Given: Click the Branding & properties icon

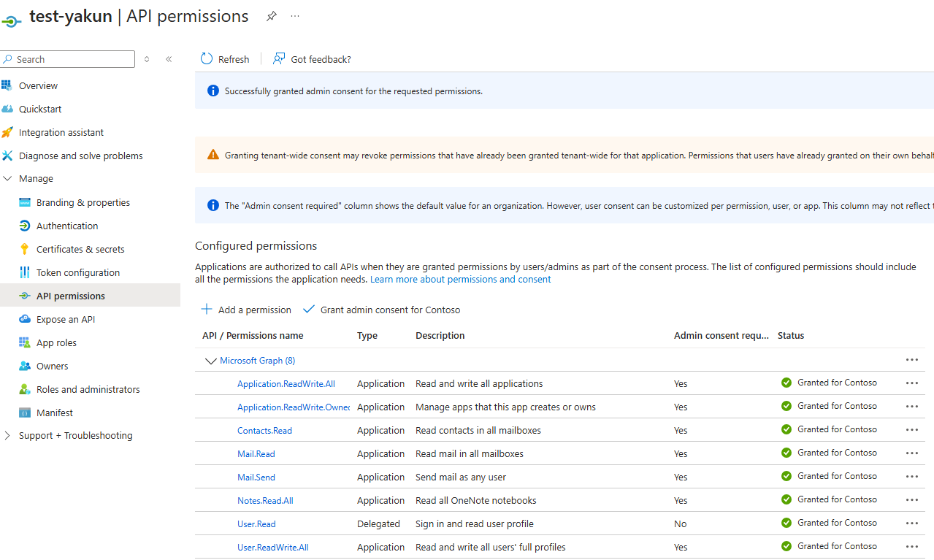Looking at the screenshot, I should click(24, 202).
